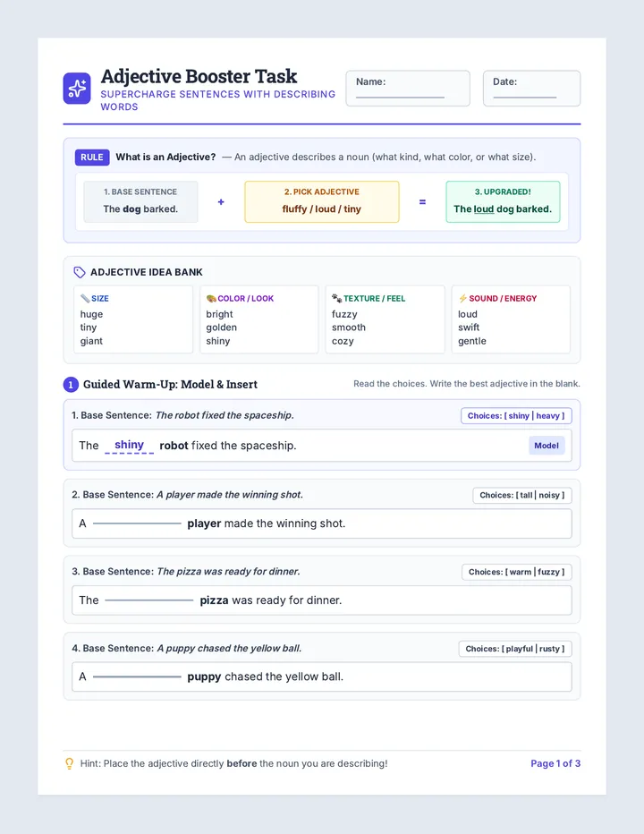
Task: Click the icon beside TEXTURE / FEEL
Action: pos(336,298)
